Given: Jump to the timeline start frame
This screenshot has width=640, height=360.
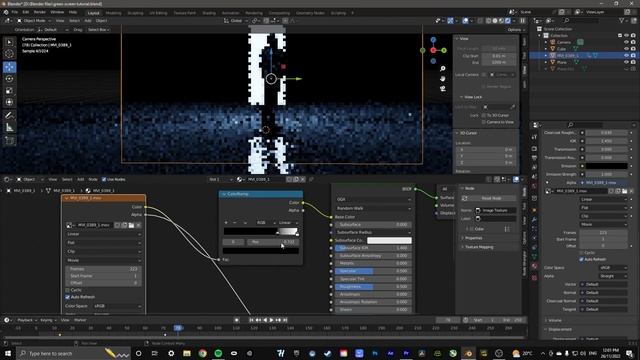Looking at the screenshot, I should click(x=251, y=320).
